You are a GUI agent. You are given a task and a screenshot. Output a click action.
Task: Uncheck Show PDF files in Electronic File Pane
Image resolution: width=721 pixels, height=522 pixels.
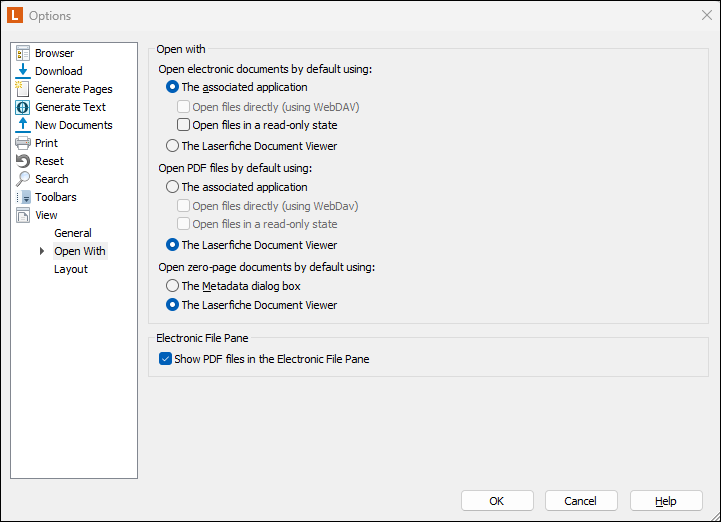(165, 359)
